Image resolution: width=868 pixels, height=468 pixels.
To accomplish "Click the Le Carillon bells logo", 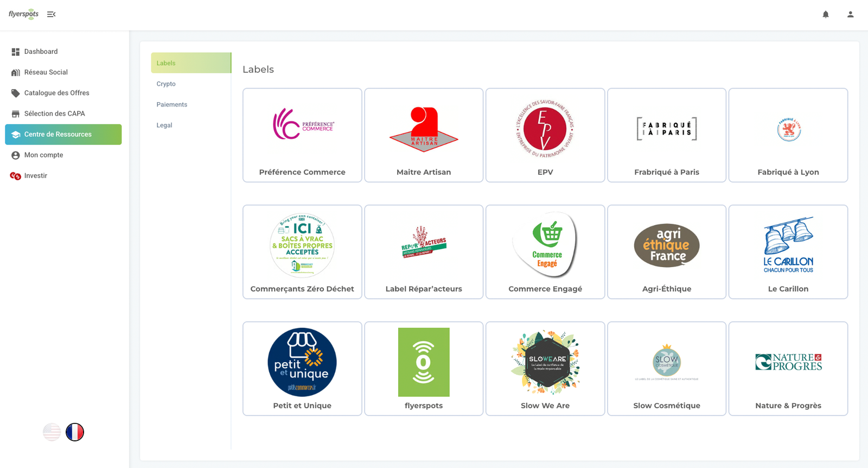I will (788, 245).
